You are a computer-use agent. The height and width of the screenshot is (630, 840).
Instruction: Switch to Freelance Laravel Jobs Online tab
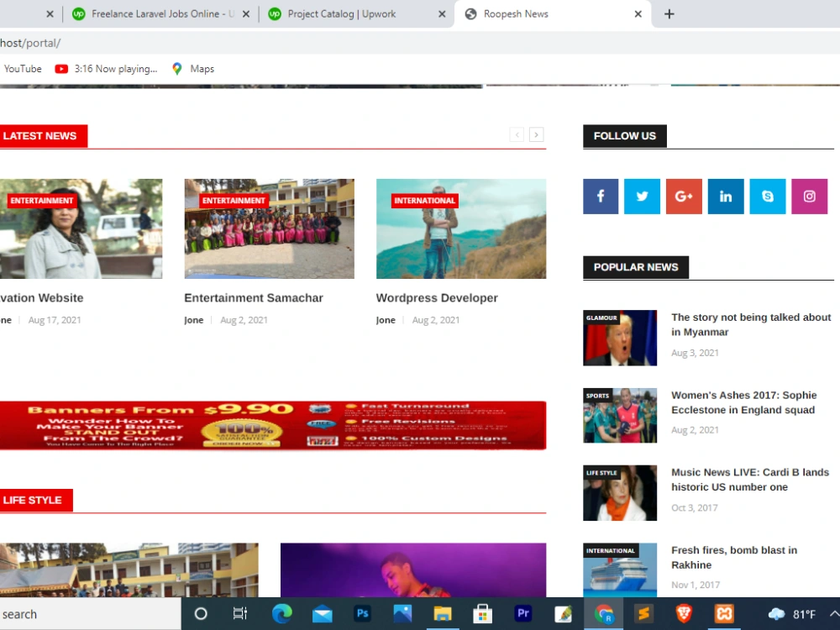point(160,14)
